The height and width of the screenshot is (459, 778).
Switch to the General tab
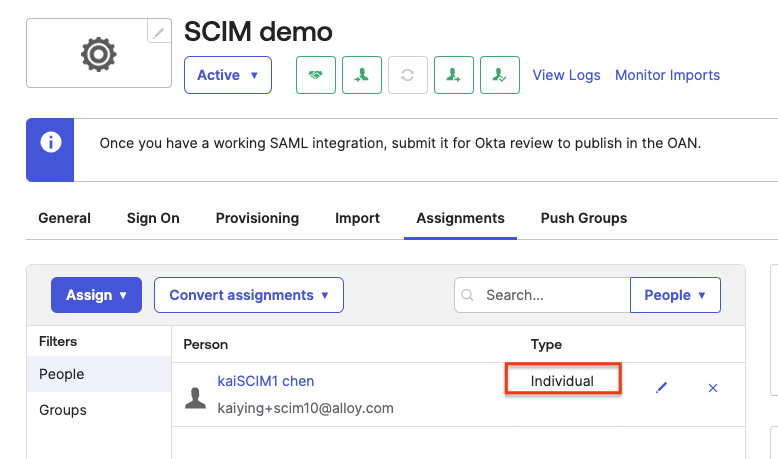[65, 218]
